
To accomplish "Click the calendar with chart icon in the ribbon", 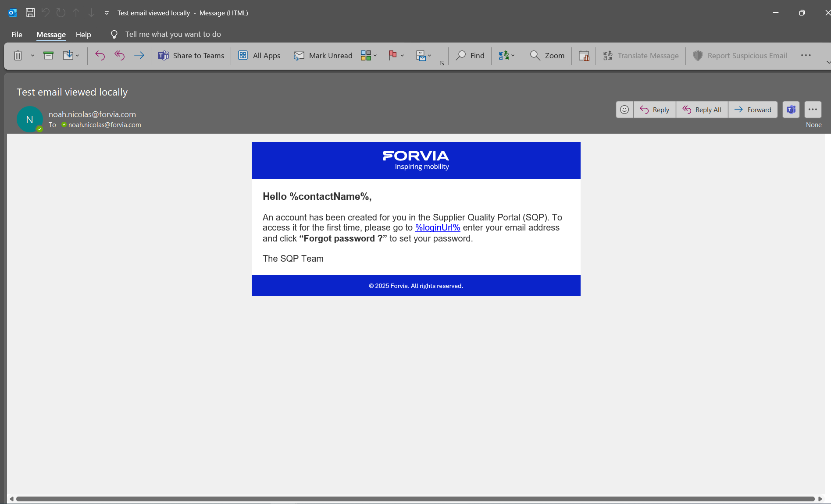I will [584, 56].
